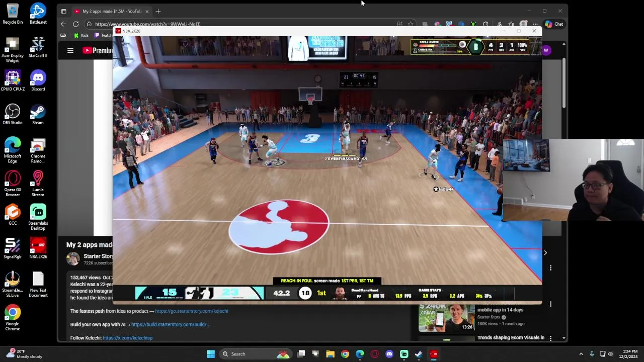Open Discord on taskbar
This screenshot has height=362, width=644.
coord(389,354)
